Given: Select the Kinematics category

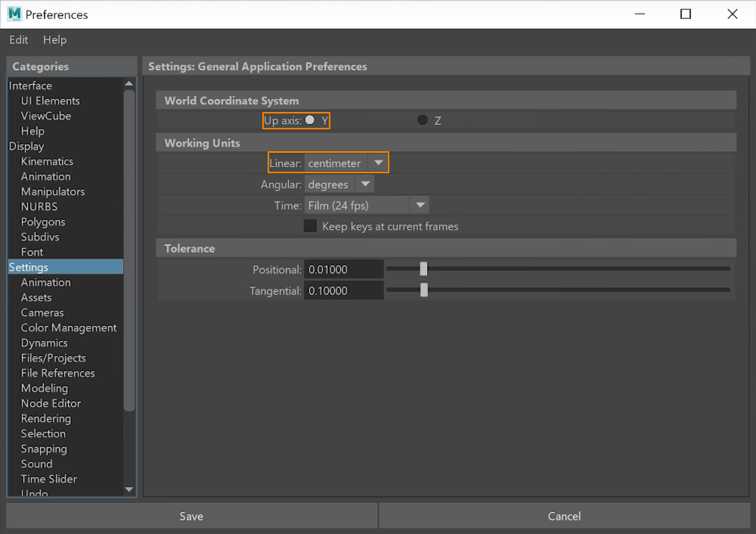Looking at the screenshot, I should (66, 161).
